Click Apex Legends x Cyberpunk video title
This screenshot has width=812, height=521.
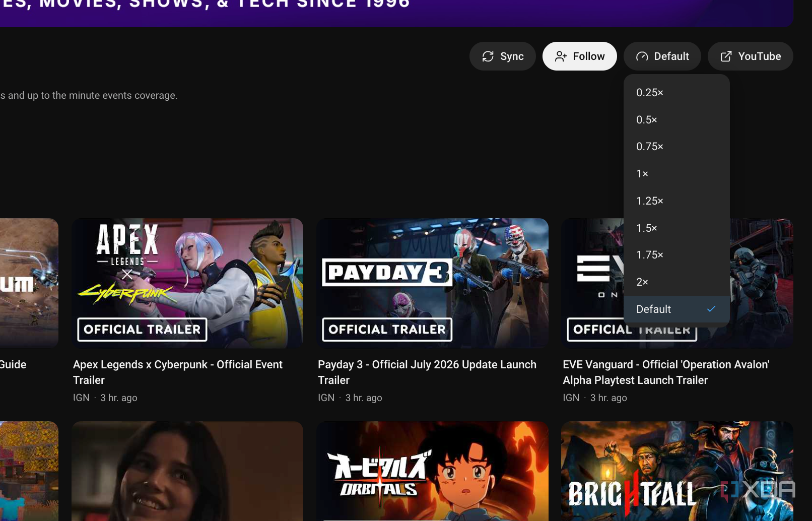click(178, 372)
